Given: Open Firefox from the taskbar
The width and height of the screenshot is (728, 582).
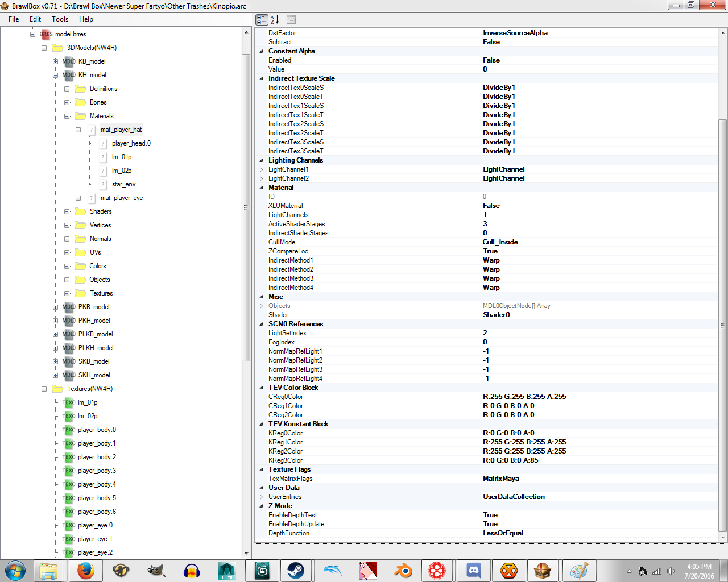Looking at the screenshot, I should 85,570.
